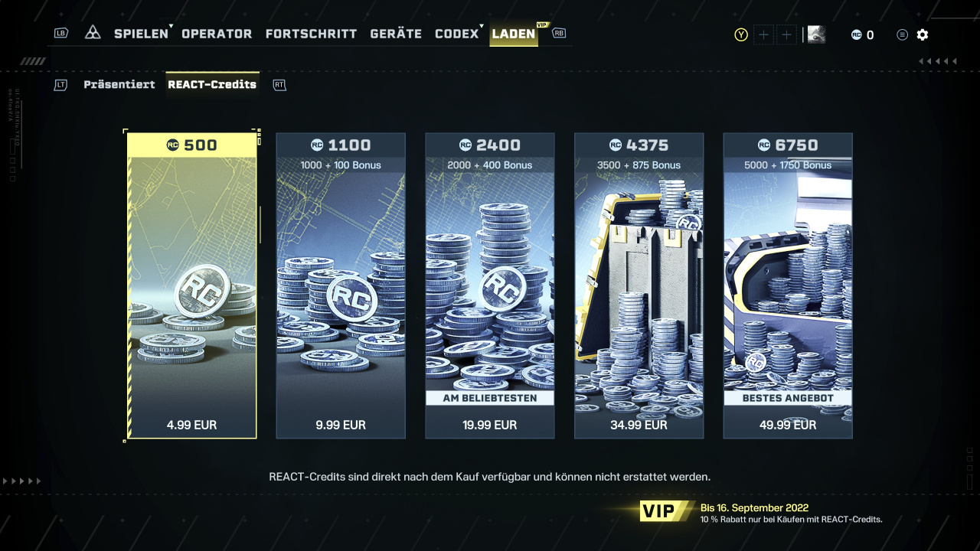
Task: Open the settings gear icon
Action: tap(923, 34)
